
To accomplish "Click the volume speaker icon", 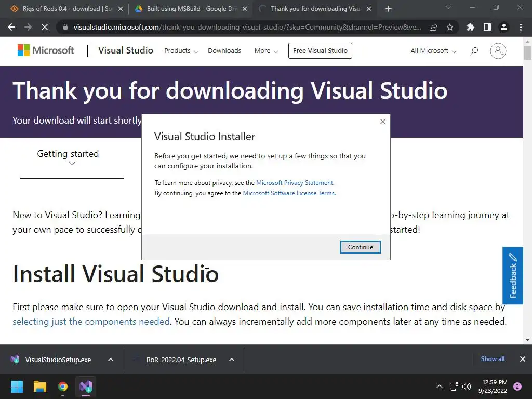I will tap(467, 387).
